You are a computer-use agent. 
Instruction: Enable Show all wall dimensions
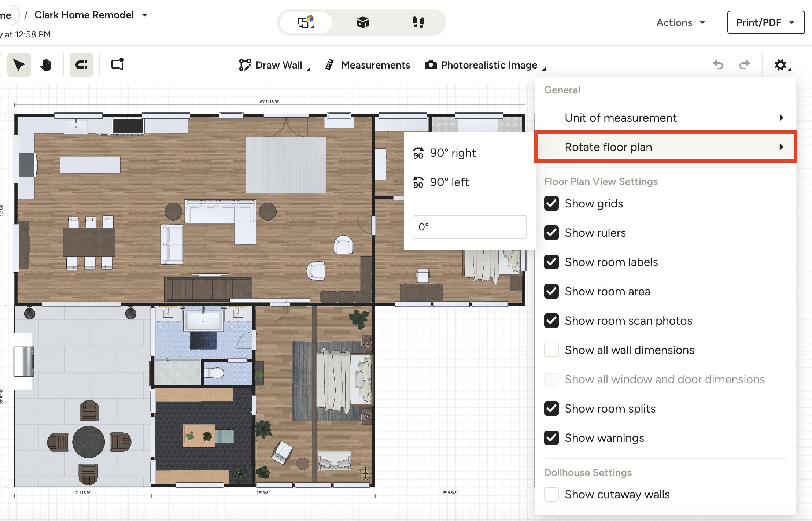point(552,350)
